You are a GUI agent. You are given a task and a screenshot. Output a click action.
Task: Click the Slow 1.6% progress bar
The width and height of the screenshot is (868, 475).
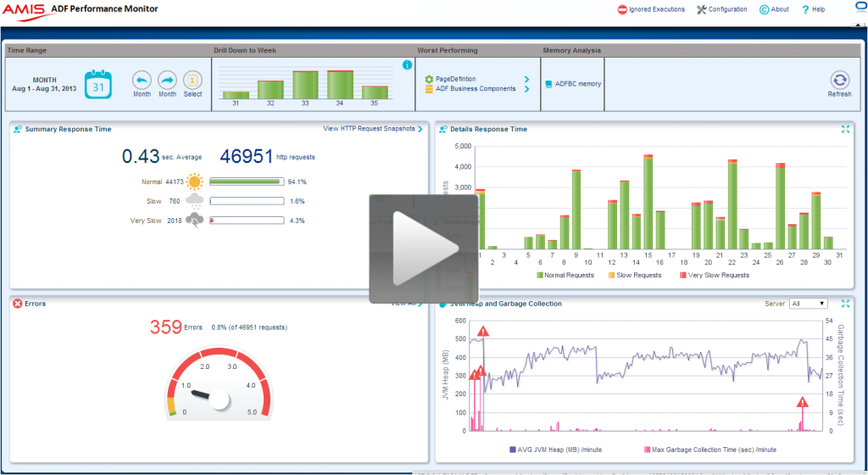(x=247, y=201)
